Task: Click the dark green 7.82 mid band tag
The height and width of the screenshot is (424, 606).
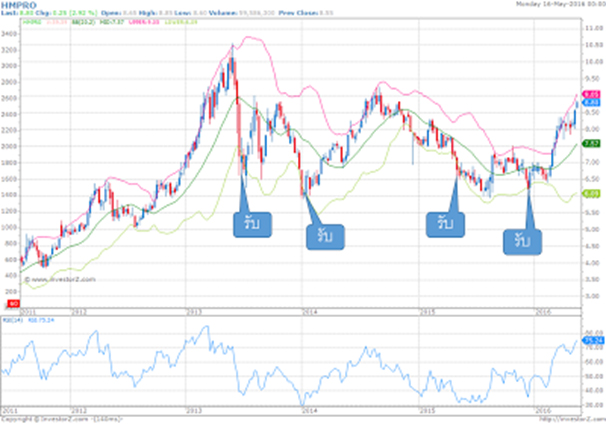Action: click(590, 144)
